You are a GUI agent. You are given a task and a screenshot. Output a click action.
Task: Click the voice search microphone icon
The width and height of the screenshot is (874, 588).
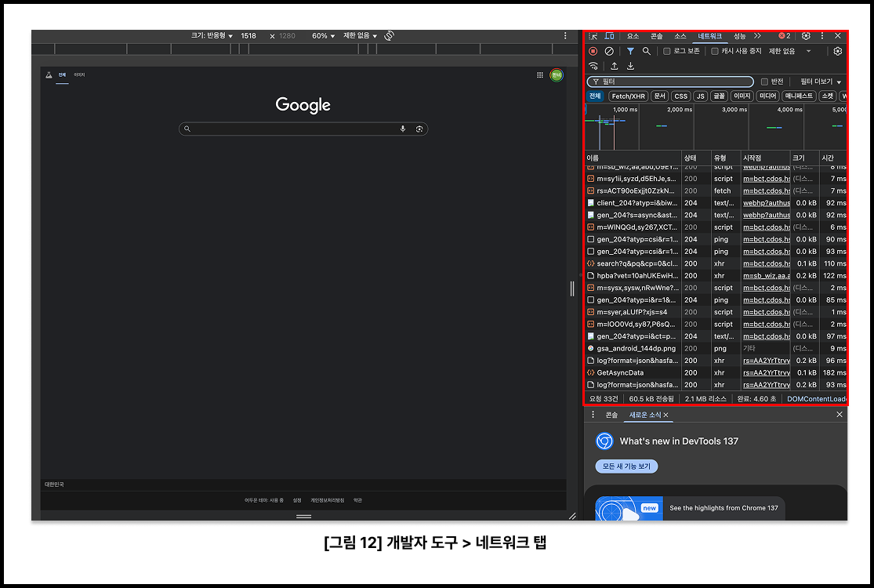(402, 129)
